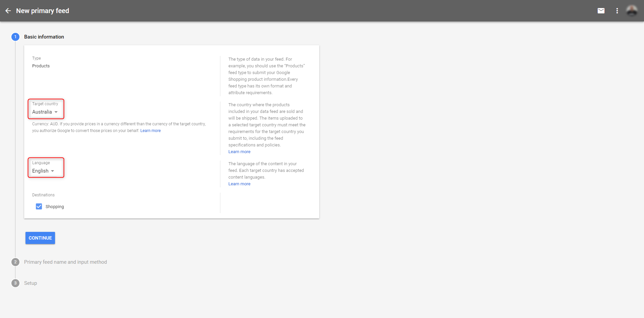The height and width of the screenshot is (318, 644).
Task: Open the Language English dropdown
Action: pyautogui.click(x=43, y=171)
